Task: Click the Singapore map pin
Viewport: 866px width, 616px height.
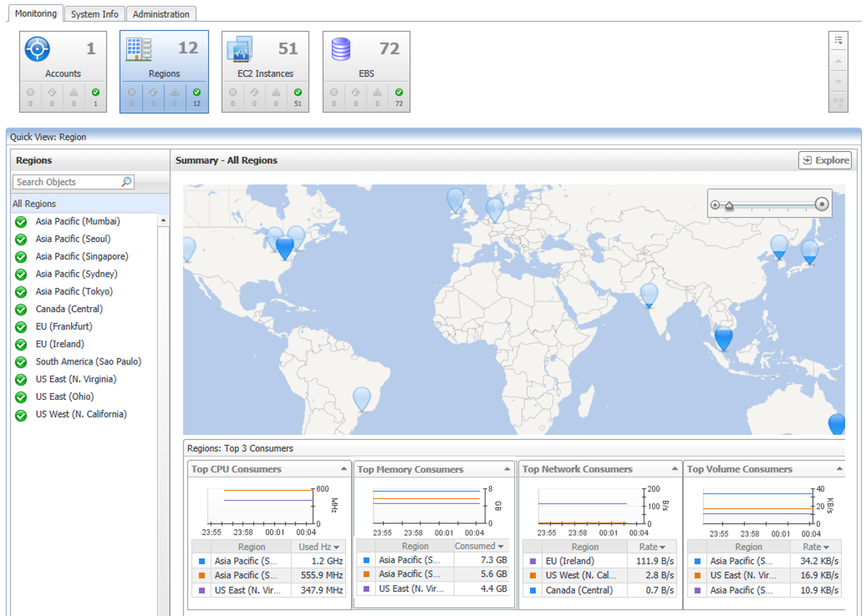Action: point(723,338)
